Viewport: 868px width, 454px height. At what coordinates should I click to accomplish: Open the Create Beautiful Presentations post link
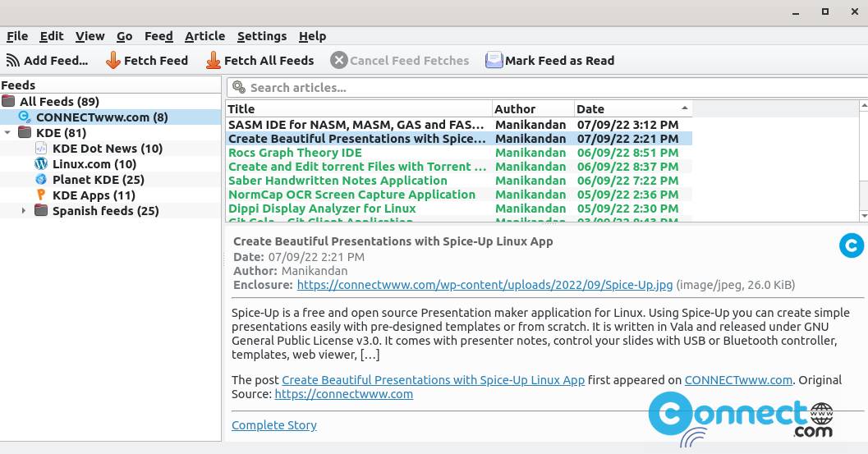tap(433, 380)
